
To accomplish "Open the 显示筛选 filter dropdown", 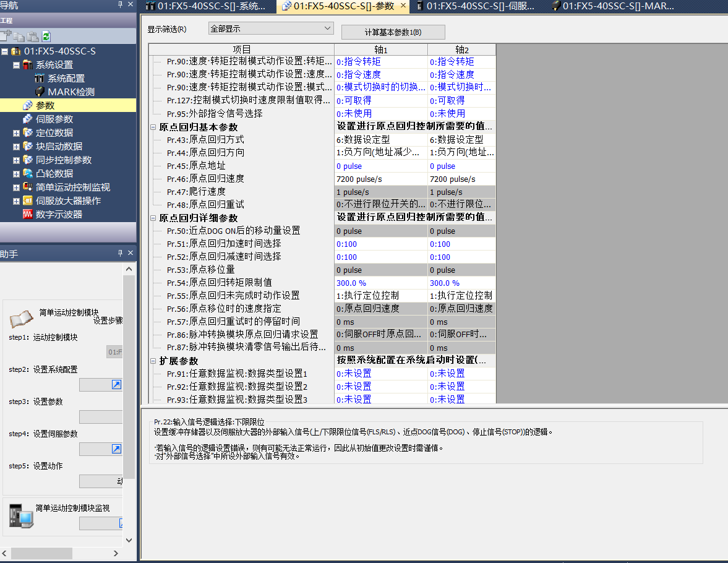I will [x=271, y=28].
